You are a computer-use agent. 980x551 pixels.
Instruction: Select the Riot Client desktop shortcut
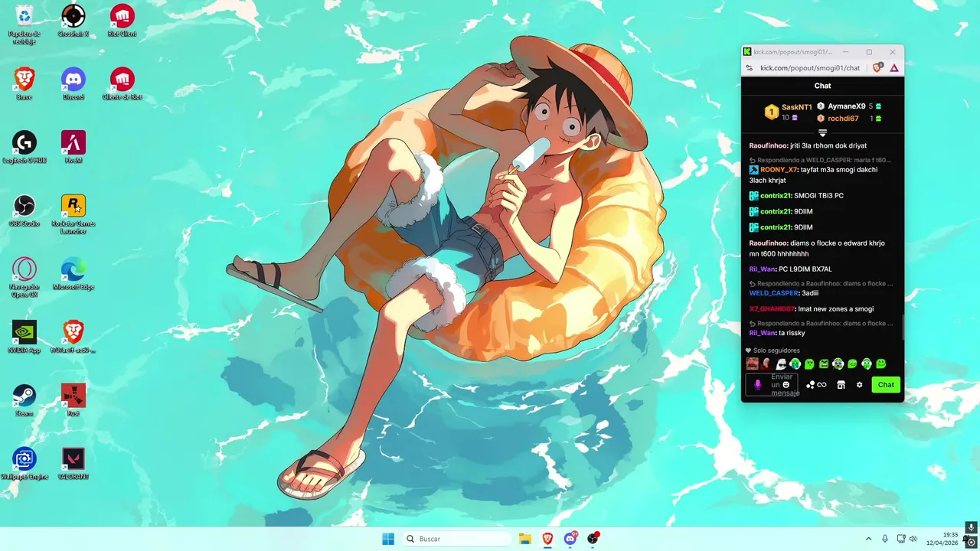coord(122,21)
